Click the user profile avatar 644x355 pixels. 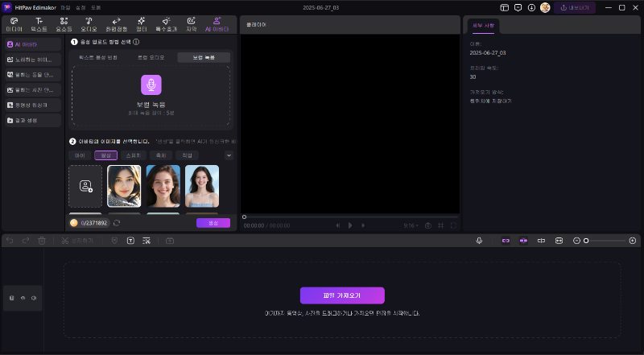(x=545, y=8)
